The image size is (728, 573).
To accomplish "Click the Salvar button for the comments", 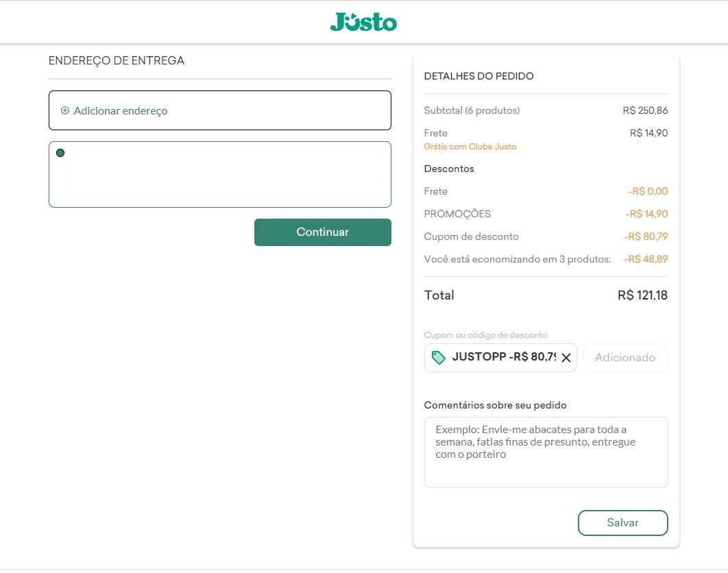I will tap(622, 523).
